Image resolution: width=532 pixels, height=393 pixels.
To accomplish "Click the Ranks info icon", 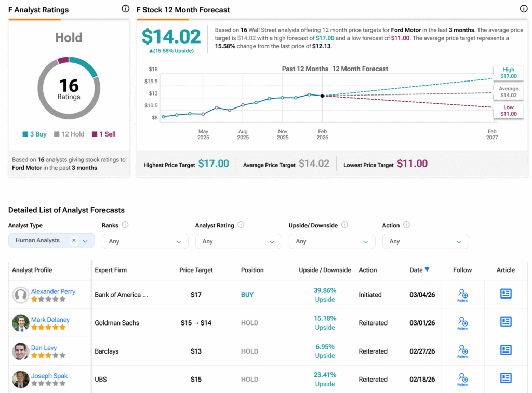I will click(x=125, y=225).
